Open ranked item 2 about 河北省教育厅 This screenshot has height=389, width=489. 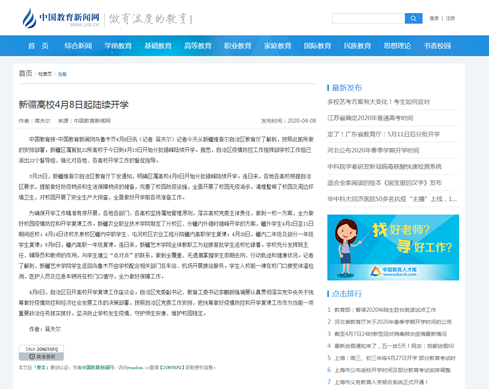pyautogui.click(x=393, y=322)
